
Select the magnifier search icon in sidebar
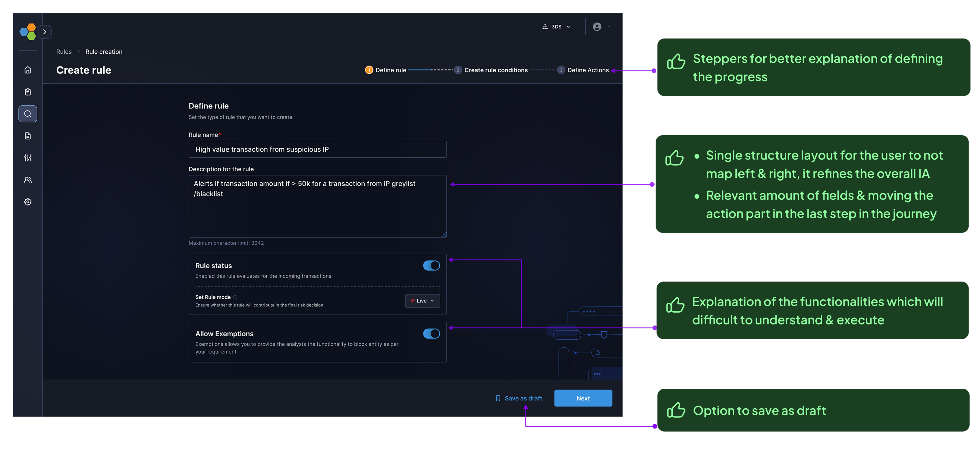[28, 114]
